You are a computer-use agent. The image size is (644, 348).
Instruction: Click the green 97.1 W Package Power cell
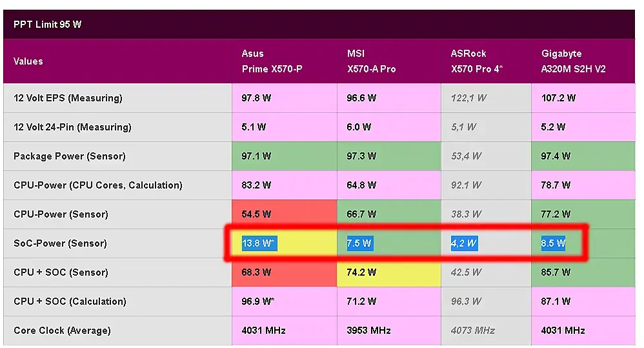point(256,156)
